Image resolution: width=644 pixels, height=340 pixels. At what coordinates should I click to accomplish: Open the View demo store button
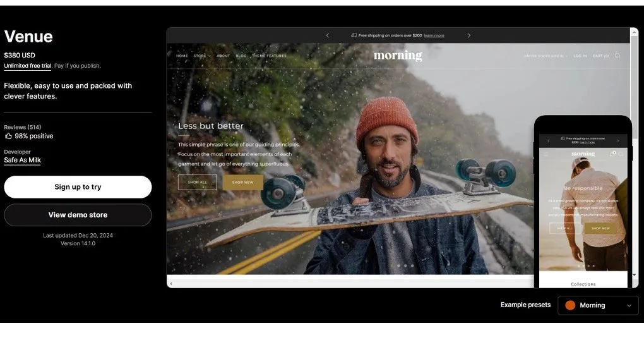(x=78, y=215)
